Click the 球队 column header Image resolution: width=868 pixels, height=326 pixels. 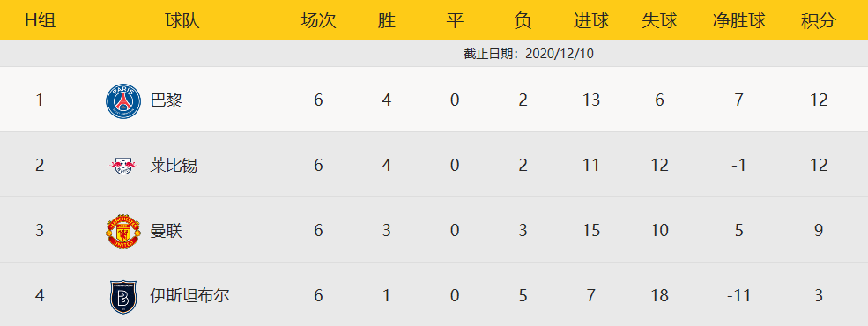[x=182, y=21]
